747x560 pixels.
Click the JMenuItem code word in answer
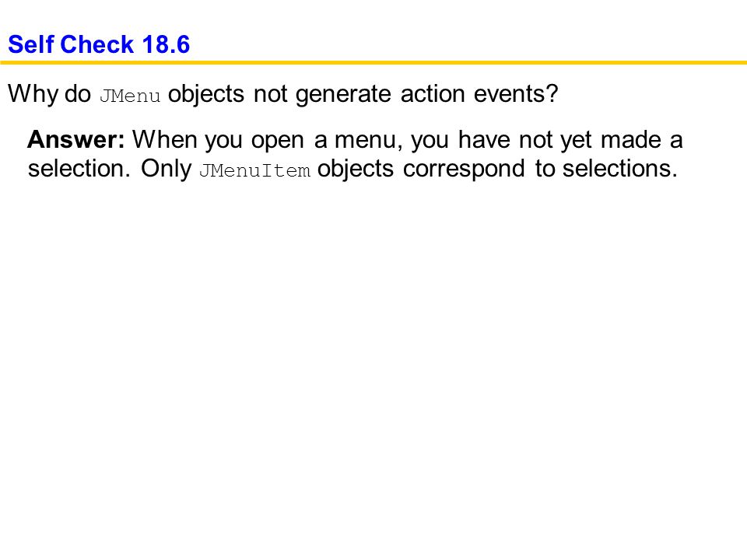pyautogui.click(x=254, y=170)
